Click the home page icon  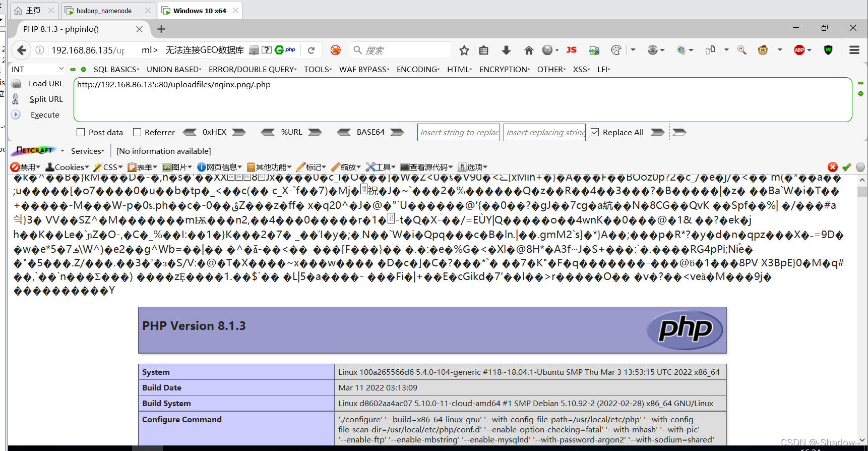[529, 50]
